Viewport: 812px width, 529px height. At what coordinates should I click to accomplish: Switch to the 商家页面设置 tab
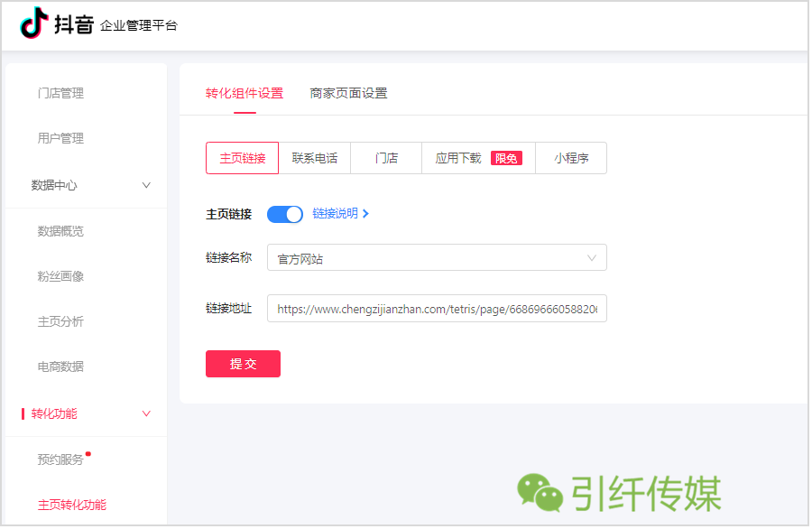coord(349,94)
